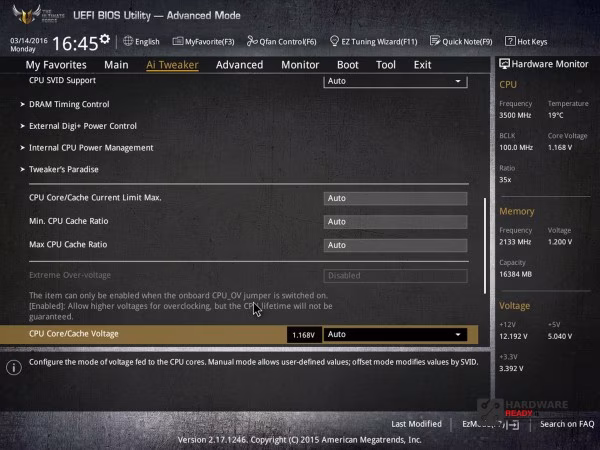The height and width of the screenshot is (450, 600).
Task: Click the Hardware Monitor display icon
Action: tap(504, 64)
